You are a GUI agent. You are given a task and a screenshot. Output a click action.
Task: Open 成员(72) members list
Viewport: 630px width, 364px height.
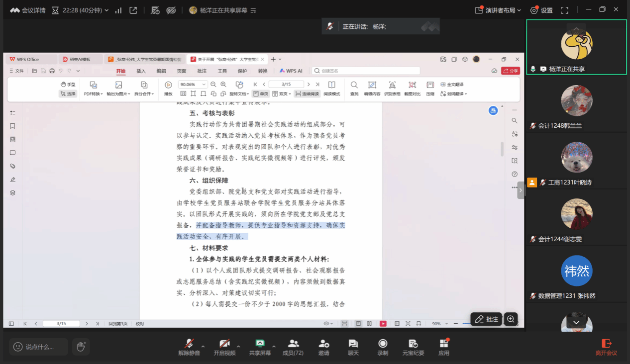(293, 347)
